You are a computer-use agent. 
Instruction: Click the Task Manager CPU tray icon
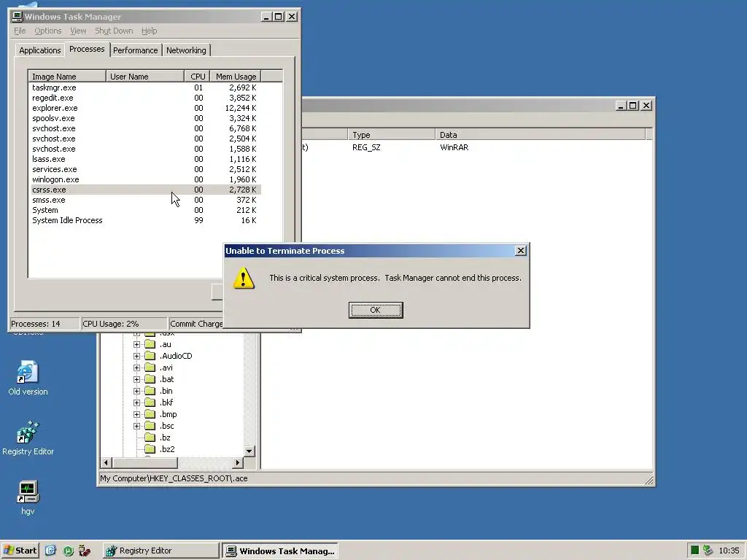pos(694,551)
